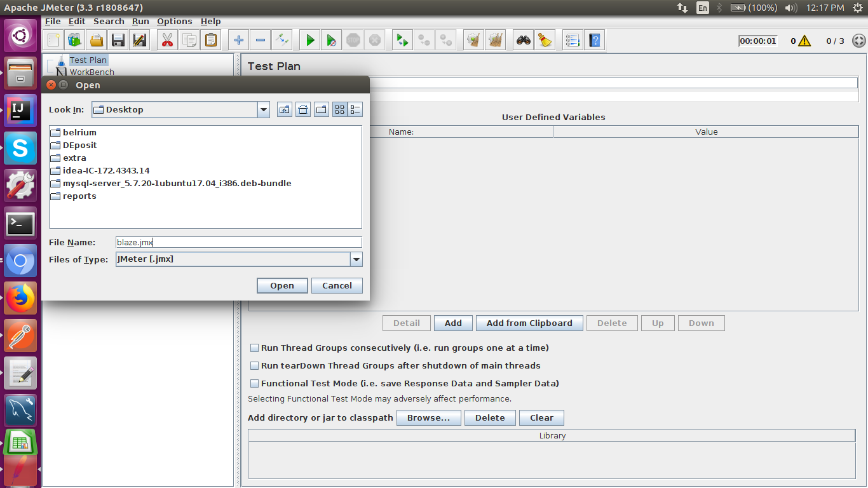868x488 pixels.
Task: Click the Shutdown toolbar icon
Action: pyautogui.click(x=375, y=41)
